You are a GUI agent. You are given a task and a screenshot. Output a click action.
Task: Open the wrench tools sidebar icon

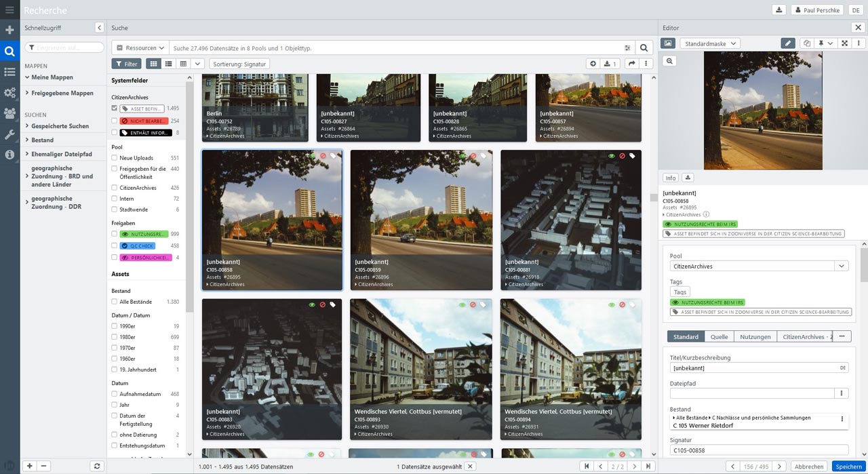[x=9, y=134]
